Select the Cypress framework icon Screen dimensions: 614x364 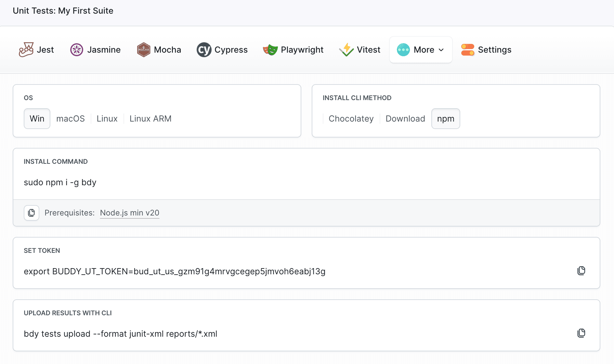[x=204, y=49]
